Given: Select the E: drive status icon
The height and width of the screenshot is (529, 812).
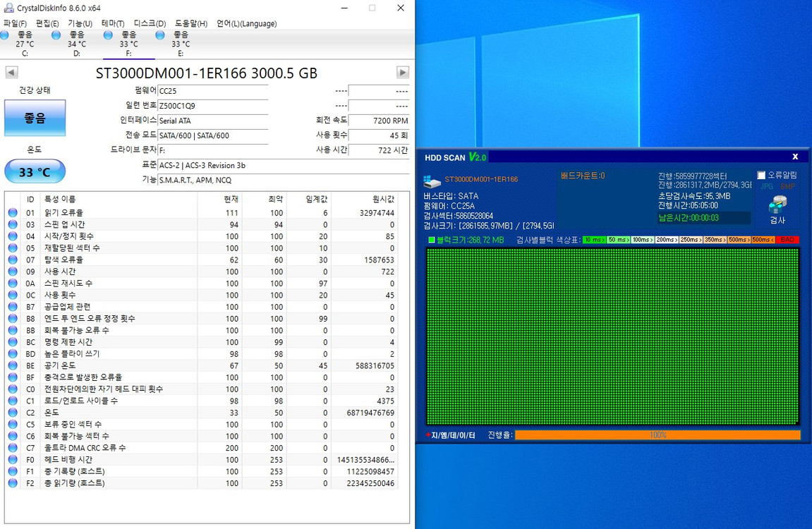Looking at the screenshot, I should coord(160,35).
